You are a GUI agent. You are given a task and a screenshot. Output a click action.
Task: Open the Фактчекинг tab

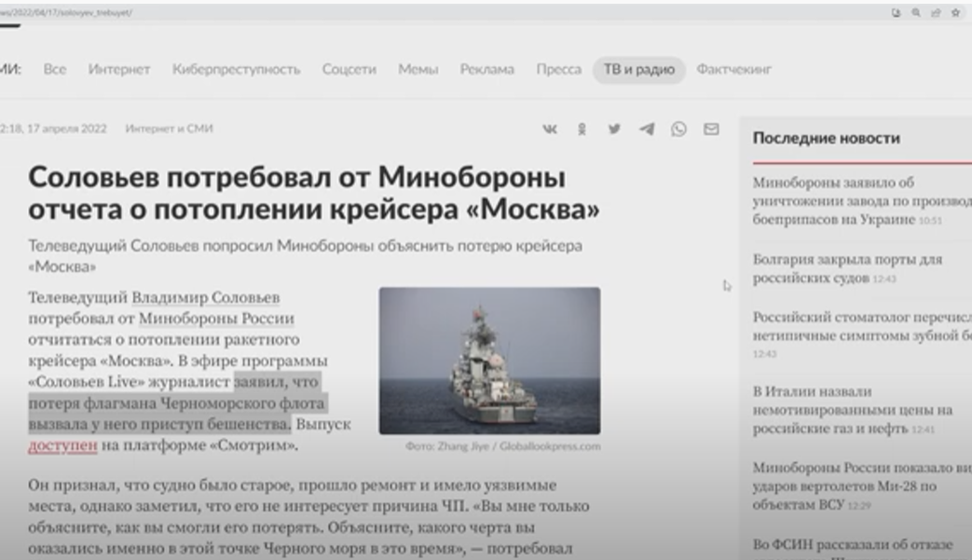tap(733, 70)
